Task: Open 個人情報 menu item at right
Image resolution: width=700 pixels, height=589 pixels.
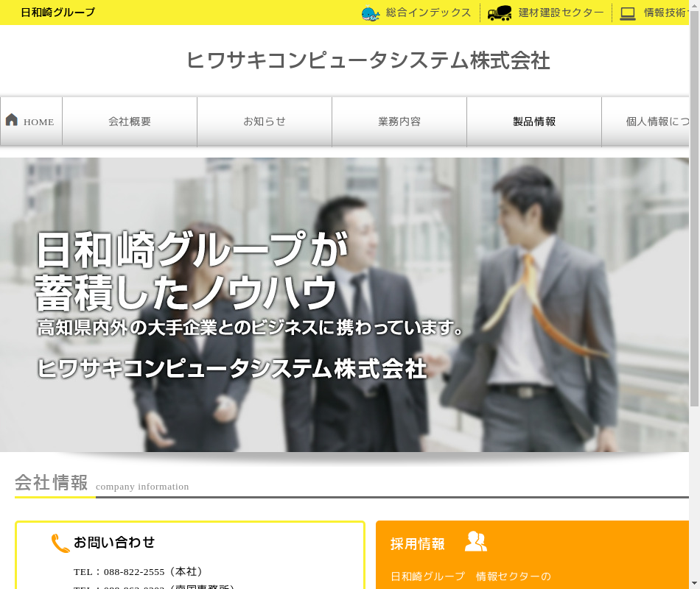Action: 656,121
